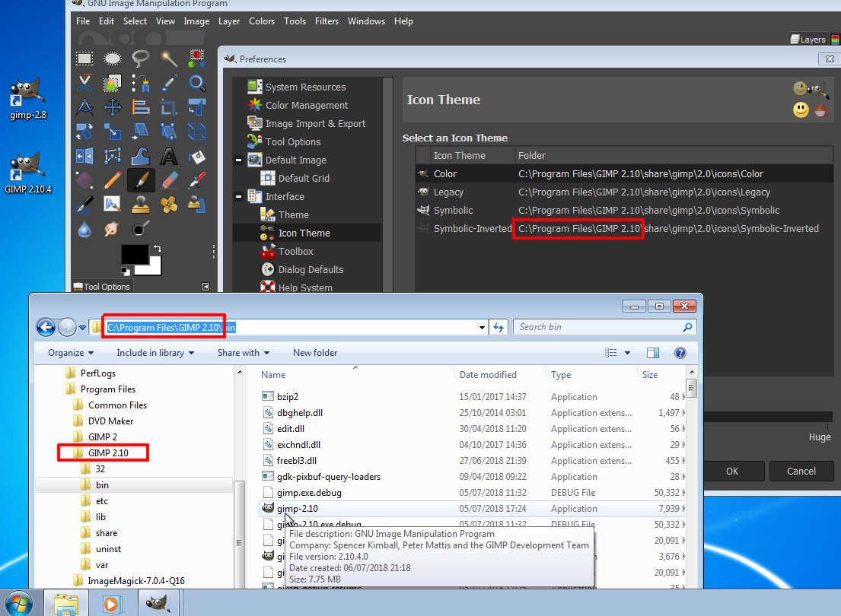The image size is (841, 616).
Task: Select the Flip tool
Action: coord(84,156)
